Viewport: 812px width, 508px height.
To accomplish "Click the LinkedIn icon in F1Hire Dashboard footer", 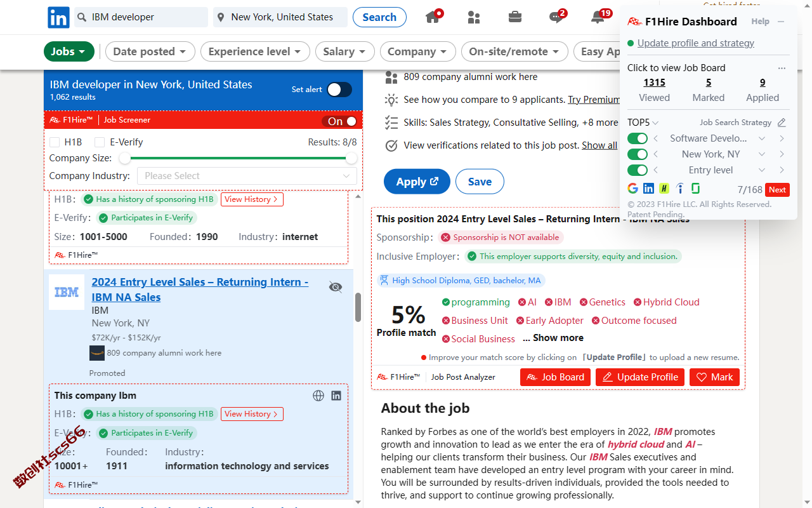I will [x=648, y=189].
